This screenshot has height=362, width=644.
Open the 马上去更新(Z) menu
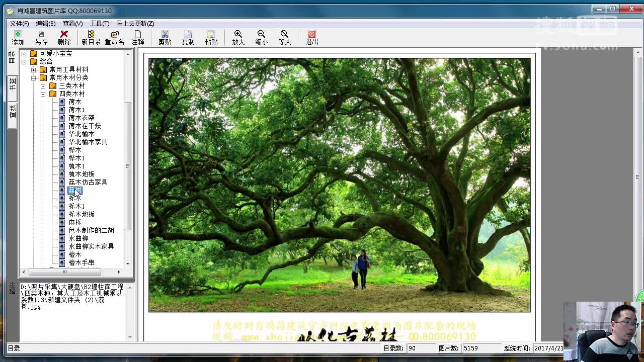[135, 23]
